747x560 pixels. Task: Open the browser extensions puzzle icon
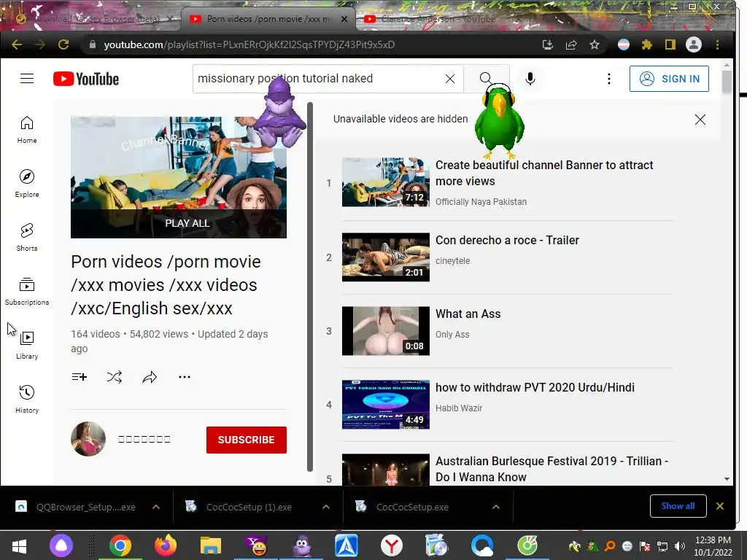tap(646, 44)
